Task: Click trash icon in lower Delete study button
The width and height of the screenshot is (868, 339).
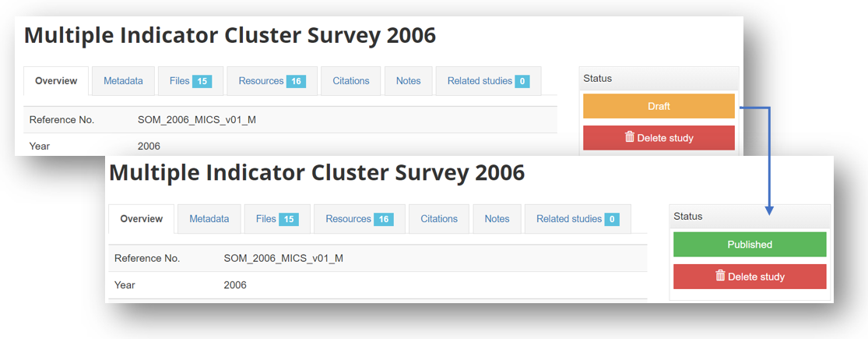Action: click(720, 276)
